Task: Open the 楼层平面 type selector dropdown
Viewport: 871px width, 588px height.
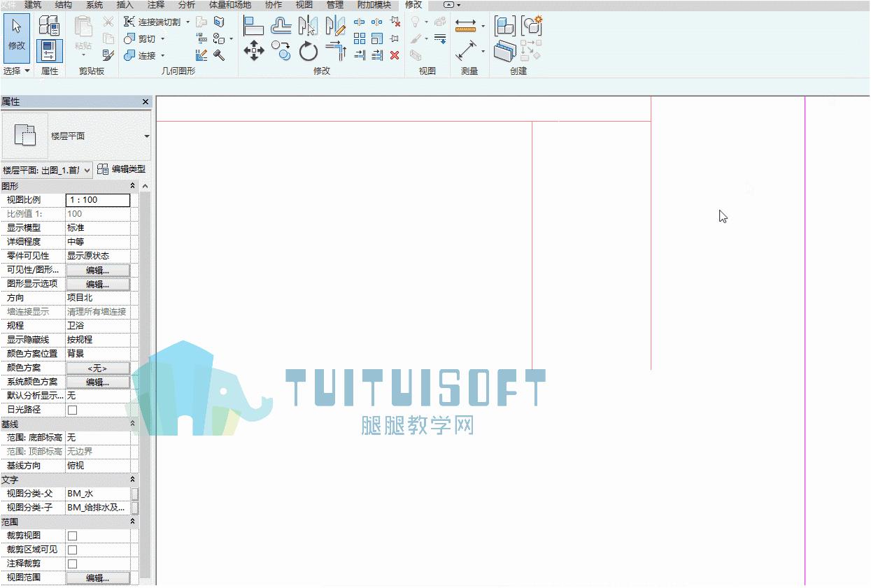Action: point(147,136)
